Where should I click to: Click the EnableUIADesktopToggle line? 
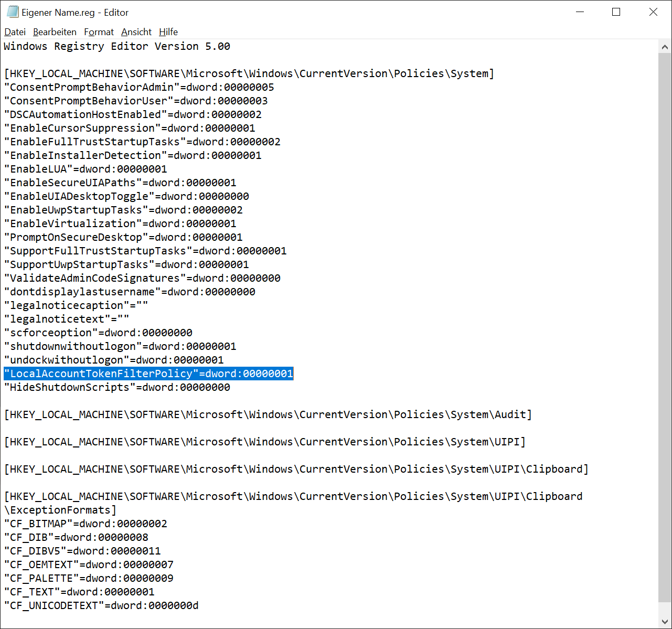tap(126, 196)
